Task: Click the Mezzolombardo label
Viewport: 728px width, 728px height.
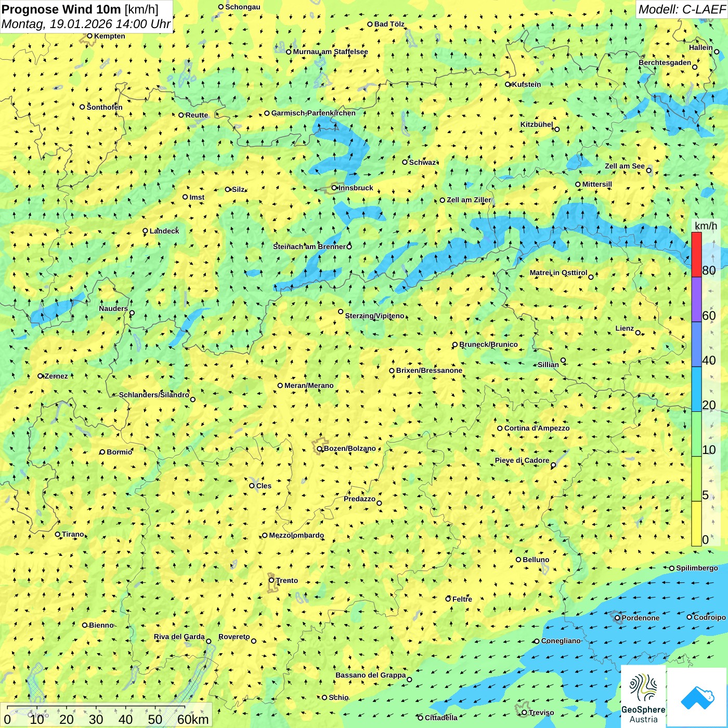Action: tap(296, 535)
